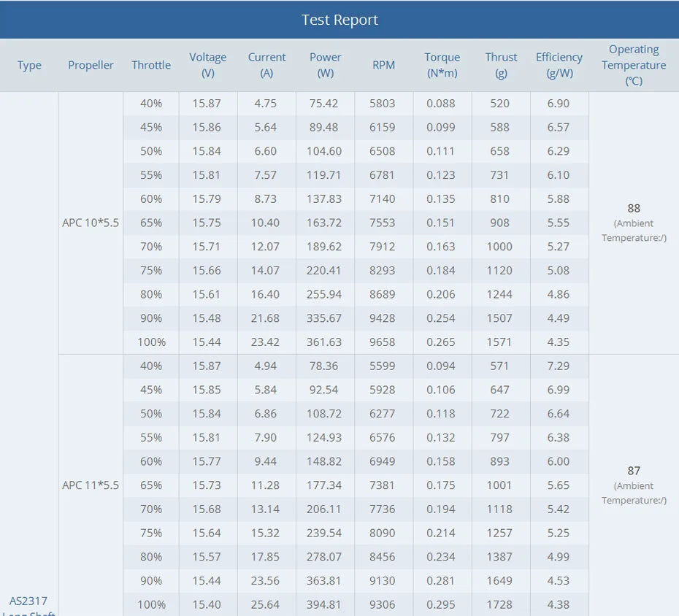Click the Current (A) column header
The width and height of the screenshot is (679, 616).
click(266, 65)
